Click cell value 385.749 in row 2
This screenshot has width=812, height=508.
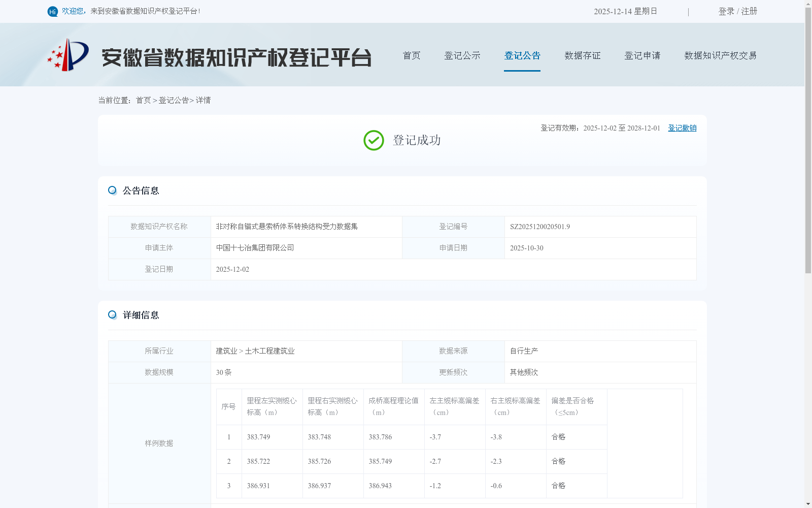(x=380, y=461)
